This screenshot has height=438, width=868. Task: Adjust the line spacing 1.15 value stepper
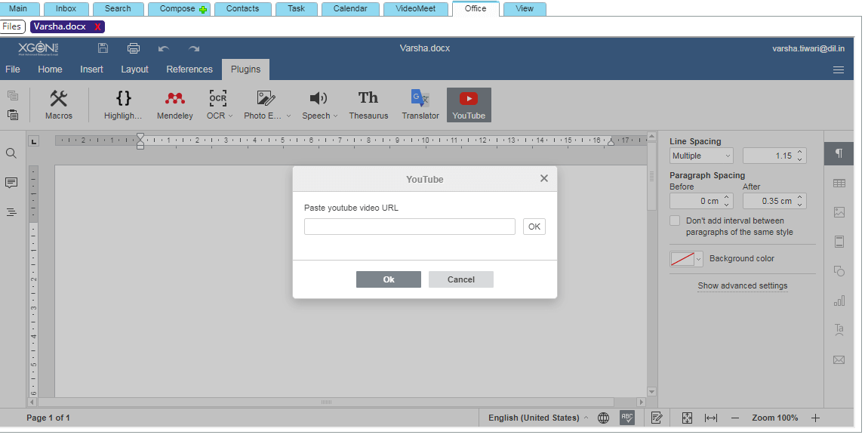click(x=799, y=156)
